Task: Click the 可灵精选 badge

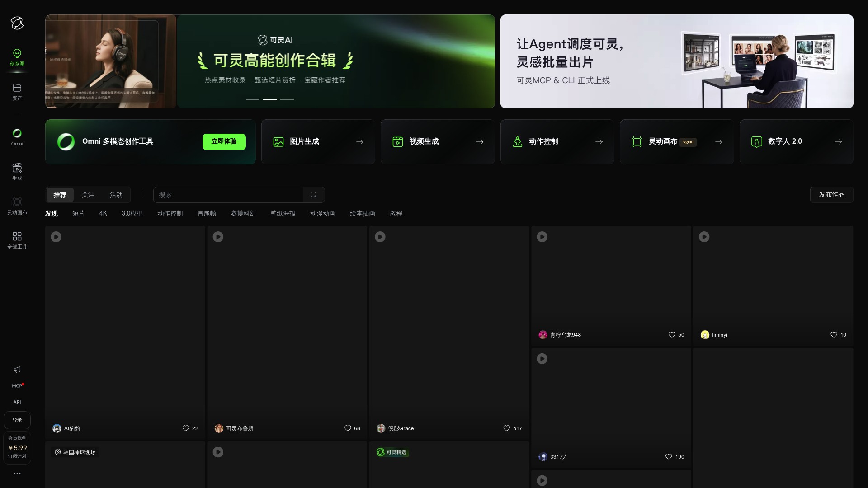Action: pos(392,452)
